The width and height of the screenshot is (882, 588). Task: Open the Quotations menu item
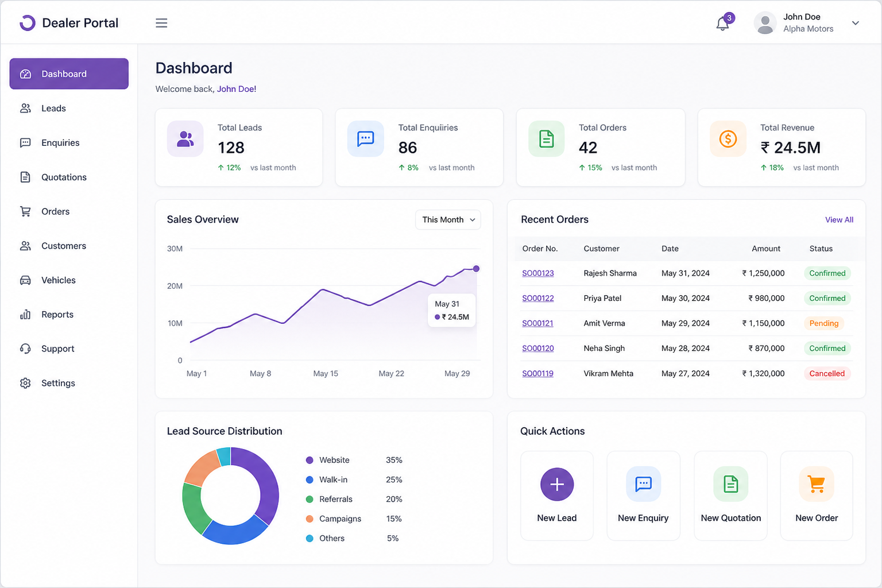[x=69, y=177]
